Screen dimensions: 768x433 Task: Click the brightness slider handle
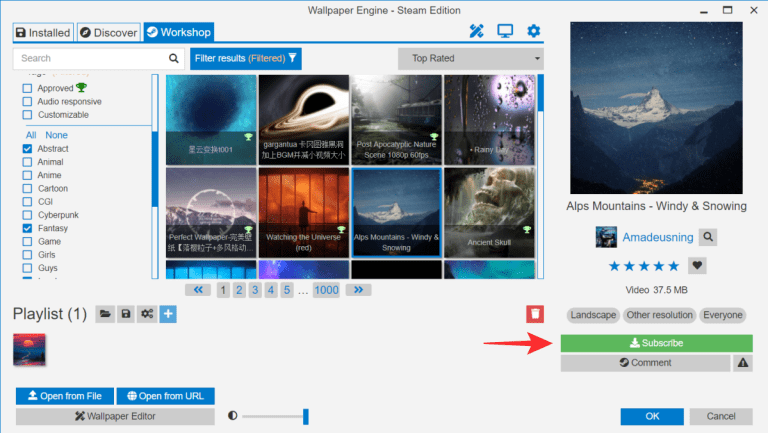click(x=306, y=416)
